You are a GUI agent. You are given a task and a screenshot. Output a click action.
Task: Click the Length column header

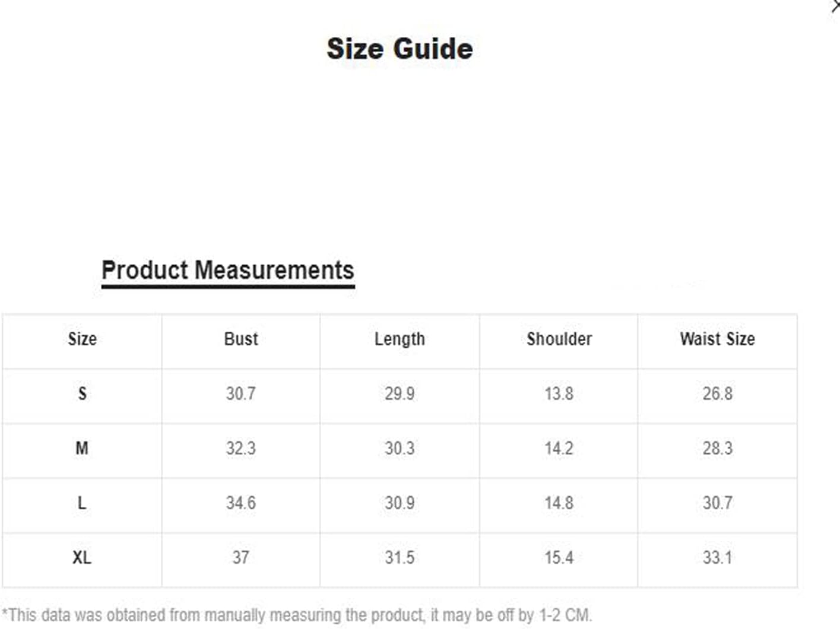(x=400, y=339)
